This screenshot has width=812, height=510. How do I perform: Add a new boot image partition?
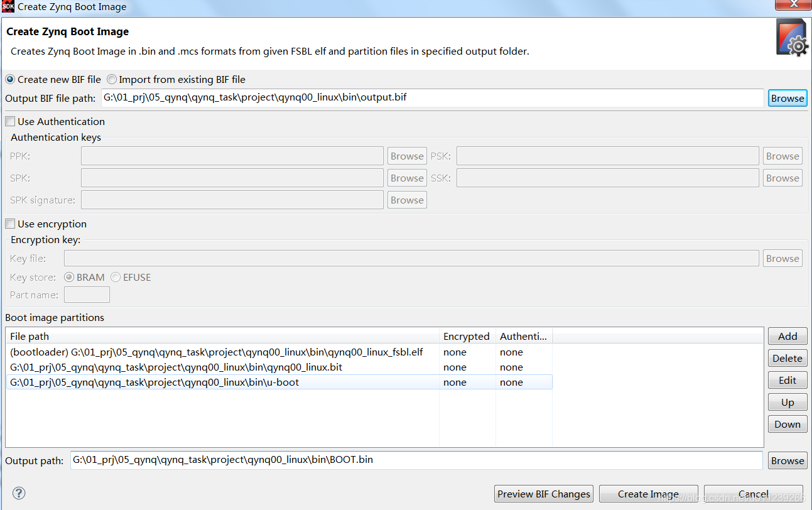coord(788,336)
